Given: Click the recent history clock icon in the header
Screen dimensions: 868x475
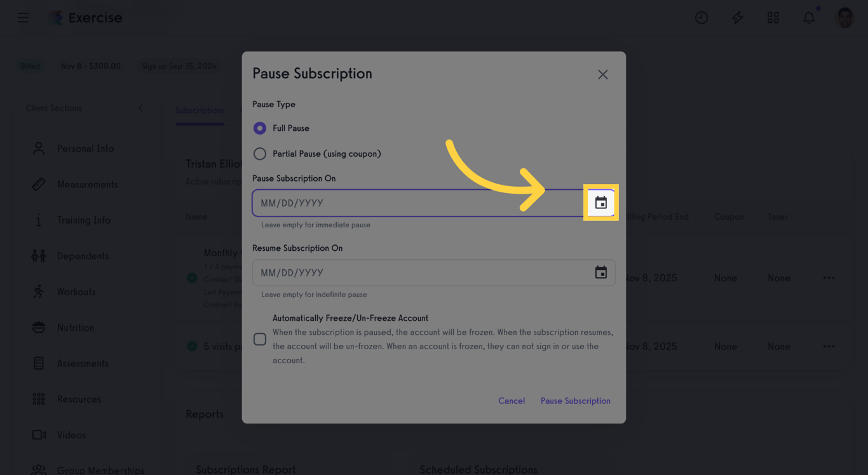Looking at the screenshot, I should click(x=702, y=17).
